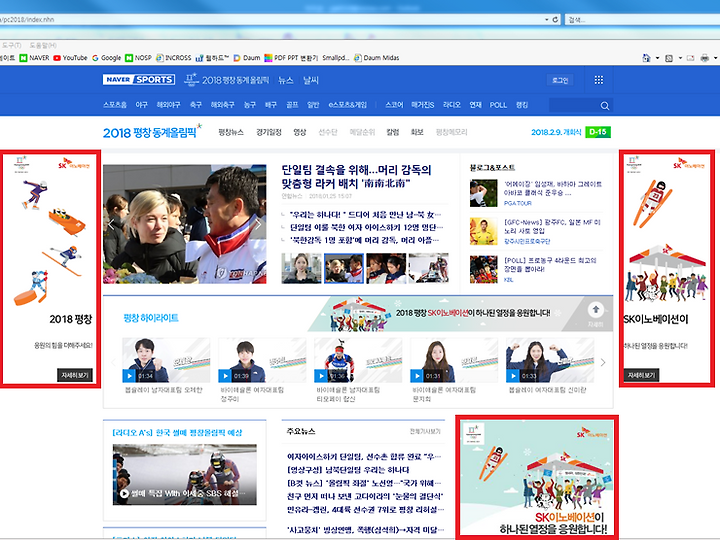
Task: Open the 영상 tab
Action: pos(300,132)
